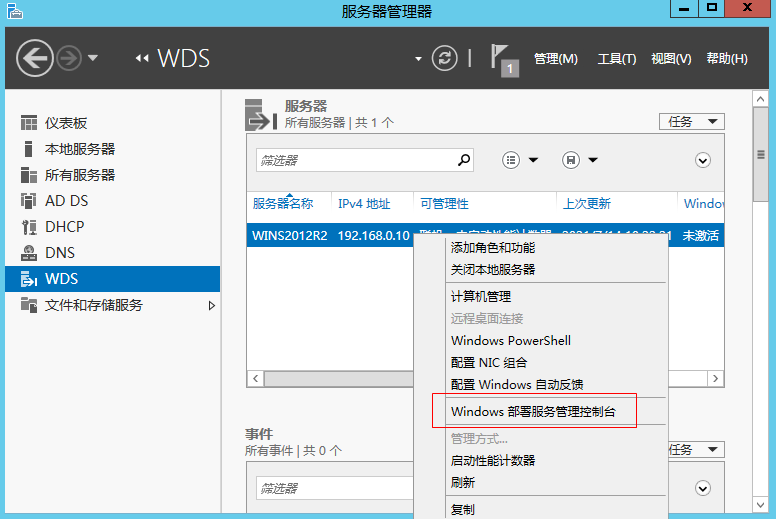Screen dimensions: 776x519
Task: Choose 启动性能计数器 from context menu
Action: (493, 460)
